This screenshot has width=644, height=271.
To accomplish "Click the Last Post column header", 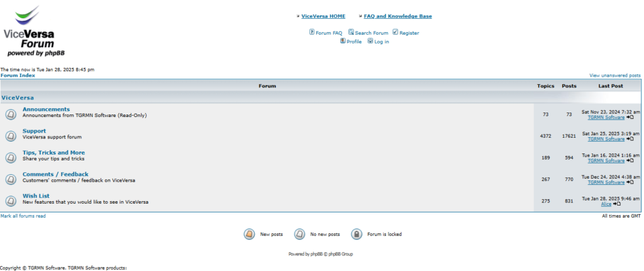I will click(x=610, y=86).
